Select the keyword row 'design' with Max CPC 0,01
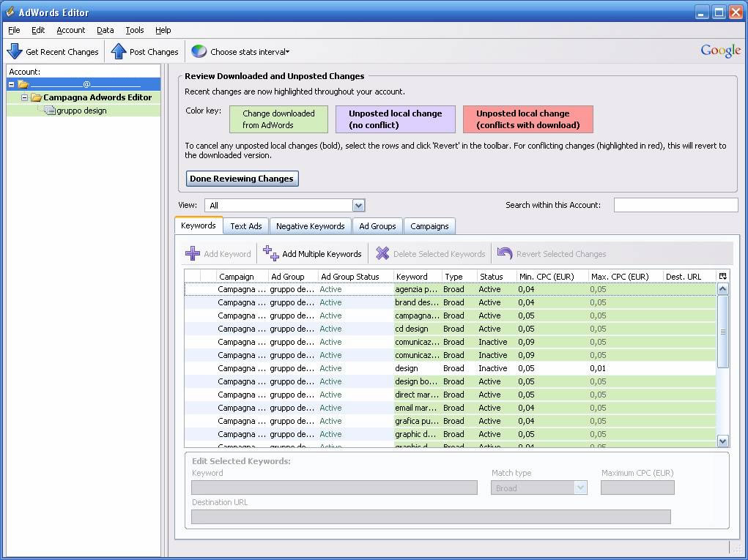 (451, 368)
